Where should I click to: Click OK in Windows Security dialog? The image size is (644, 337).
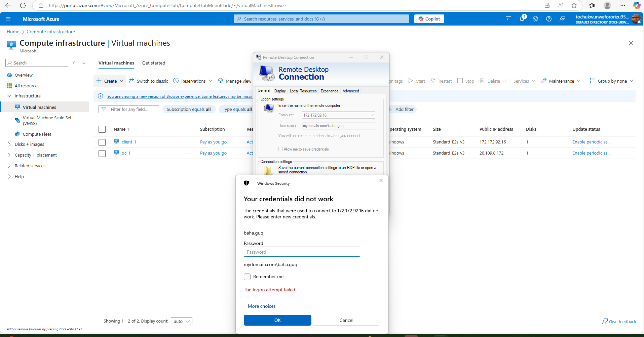pyautogui.click(x=277, y=320)
